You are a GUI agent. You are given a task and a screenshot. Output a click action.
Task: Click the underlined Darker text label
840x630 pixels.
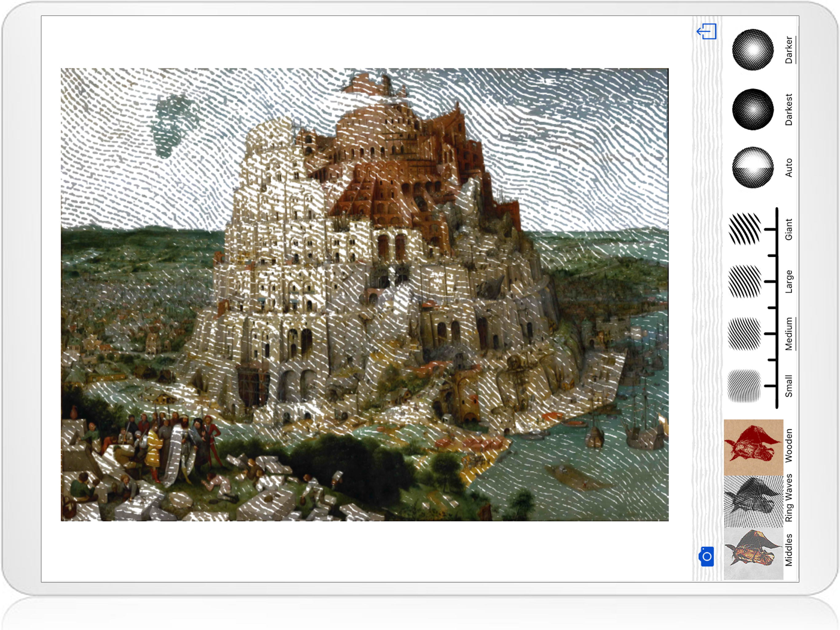tap(789, 50)
